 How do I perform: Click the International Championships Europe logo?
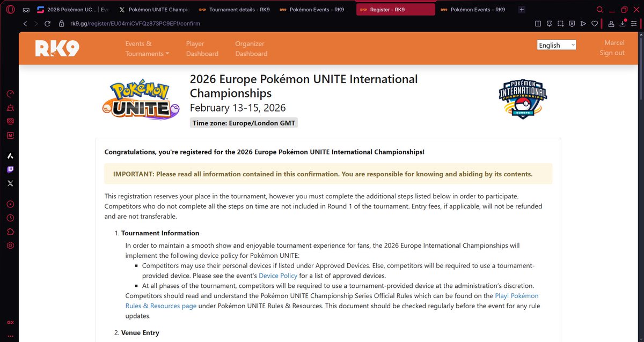523,99
